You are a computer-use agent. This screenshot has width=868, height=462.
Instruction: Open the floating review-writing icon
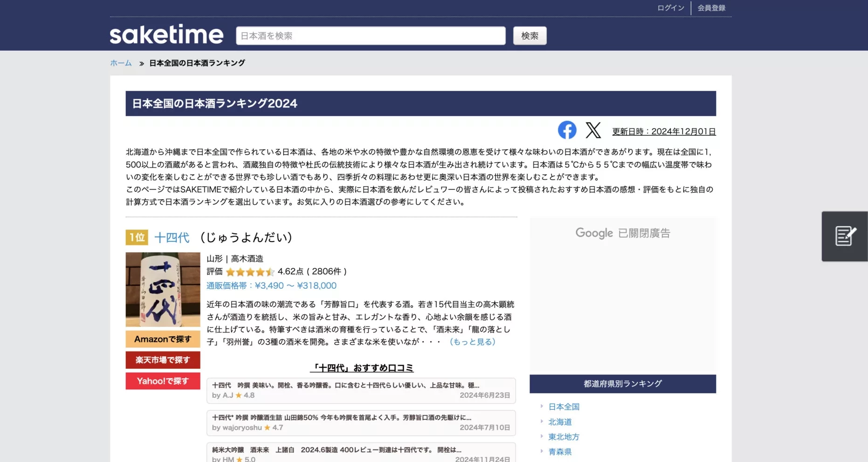point(845,236)
